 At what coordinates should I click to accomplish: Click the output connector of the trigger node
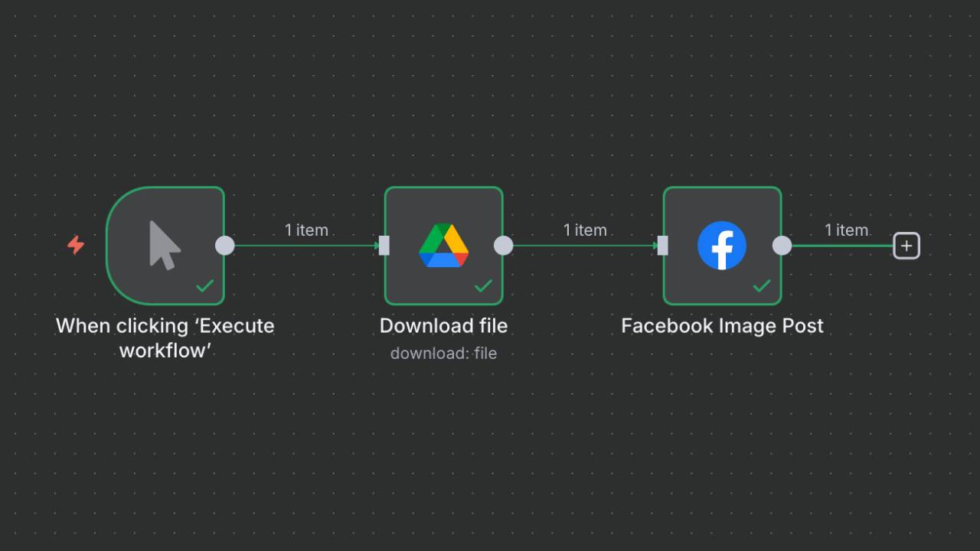point(225,246)
